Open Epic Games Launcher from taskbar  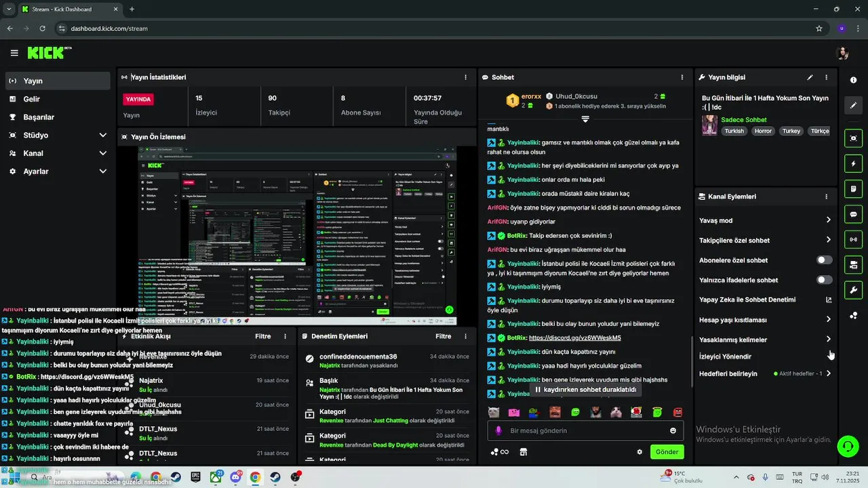196,477
